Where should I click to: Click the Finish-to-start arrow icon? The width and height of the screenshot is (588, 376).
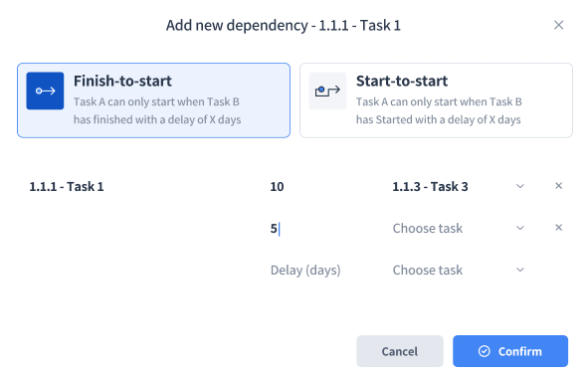(45, 91)
